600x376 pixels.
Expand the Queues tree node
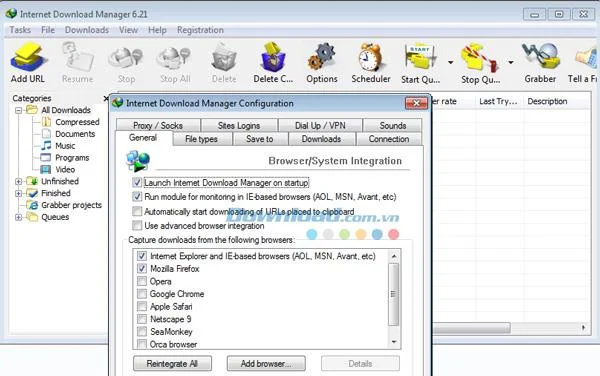point(18,217)
